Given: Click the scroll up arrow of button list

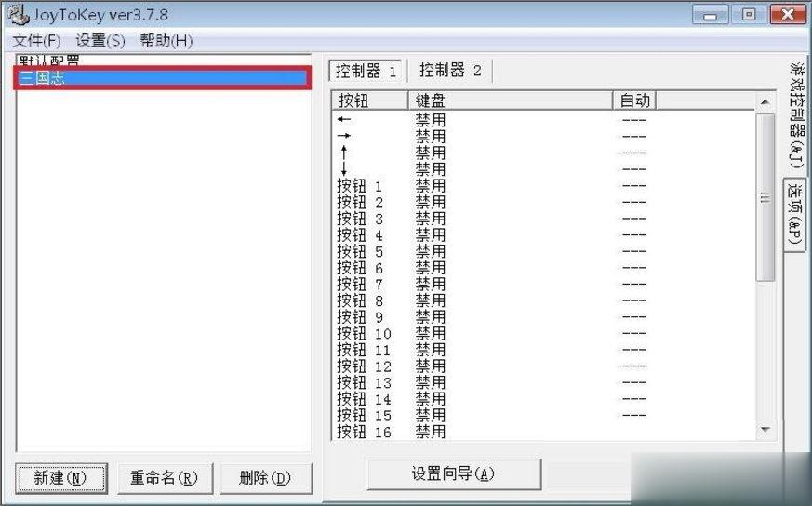Looking at the screenshot, I should (765, 102).
